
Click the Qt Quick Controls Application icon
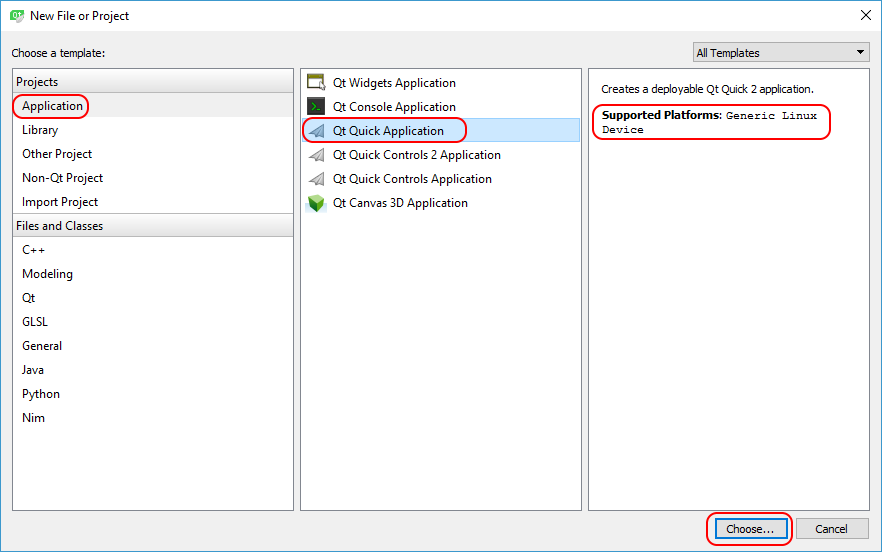click(x=316, y=179)
